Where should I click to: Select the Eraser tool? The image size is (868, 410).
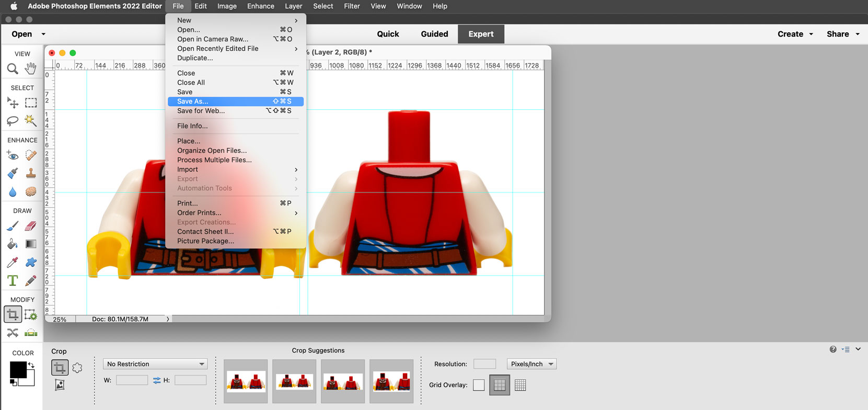31,226
